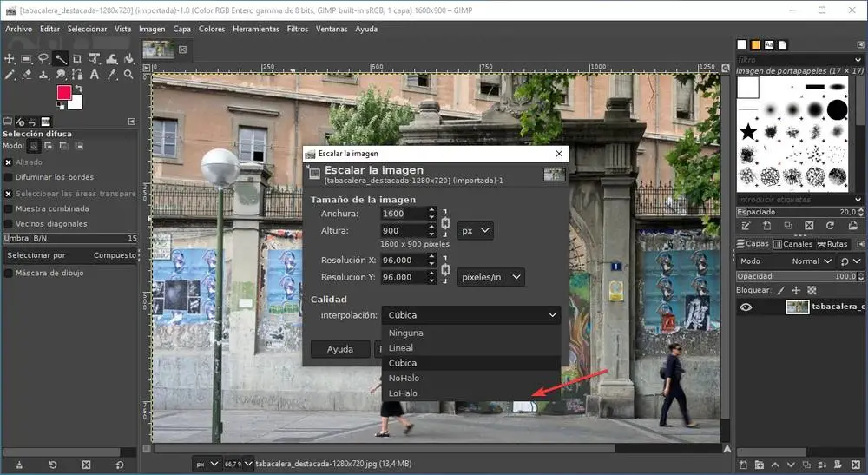Screen dimensions: 868x475
Task: Select the Clone stamp tool
Action: (43, 74)
